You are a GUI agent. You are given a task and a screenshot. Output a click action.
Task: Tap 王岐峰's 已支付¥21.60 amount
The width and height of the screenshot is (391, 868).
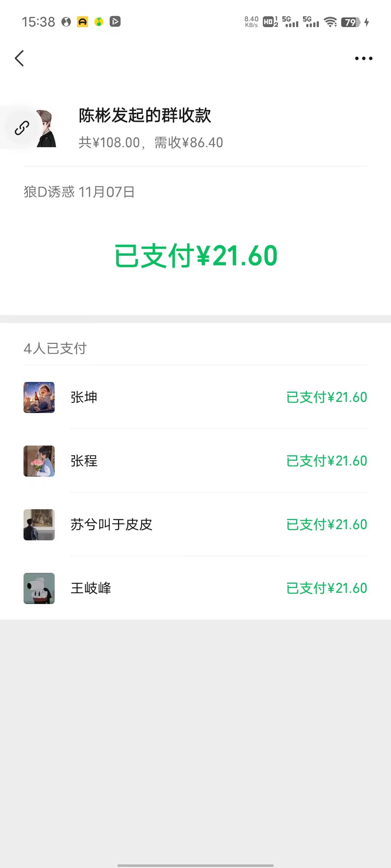(327, 588)
